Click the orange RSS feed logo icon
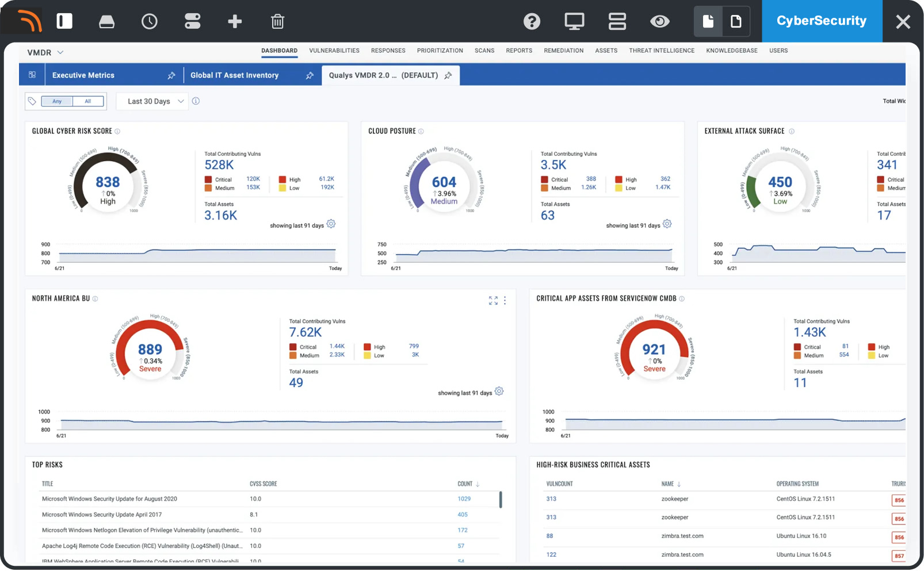 coord(29,21)
